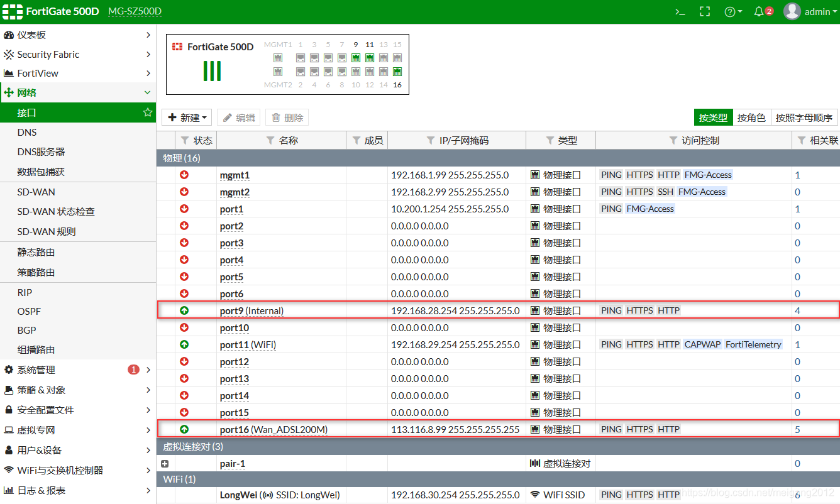Toggle fullscreen mode icon
Screen dimensions: 840x504
(x=705, y=11)
